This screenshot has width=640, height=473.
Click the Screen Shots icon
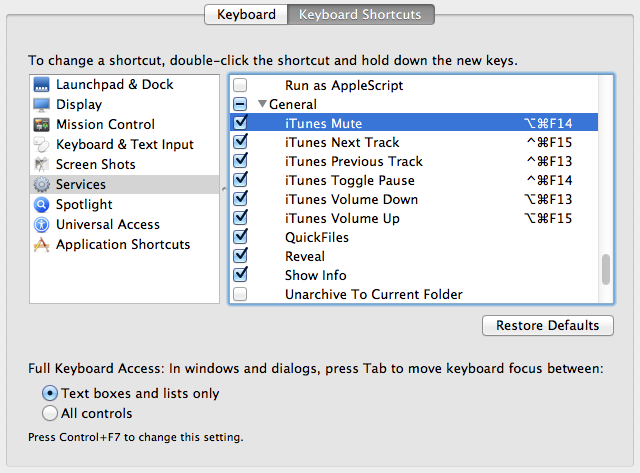pyautogui.click(x=42, y=164)
